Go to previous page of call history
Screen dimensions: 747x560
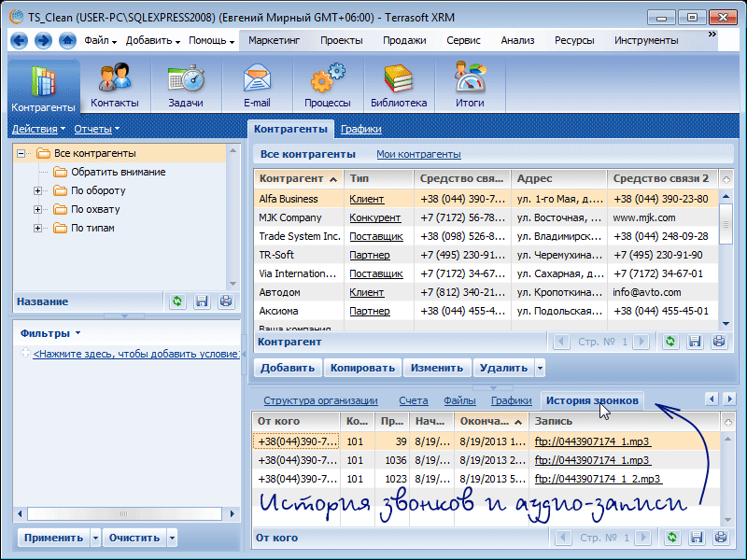[x=563, y=538]
